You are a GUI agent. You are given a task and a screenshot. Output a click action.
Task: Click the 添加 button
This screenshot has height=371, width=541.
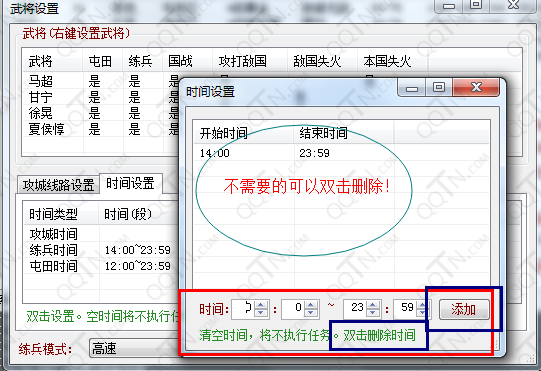pyautogui.click(x=464, y=309)
